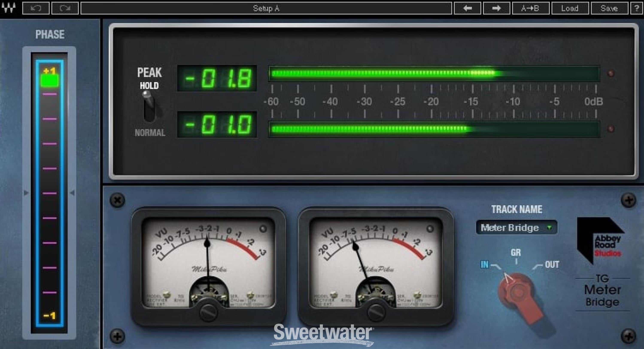
Task: Click the phase correlation meter
Action: click(x=49, y=193)
